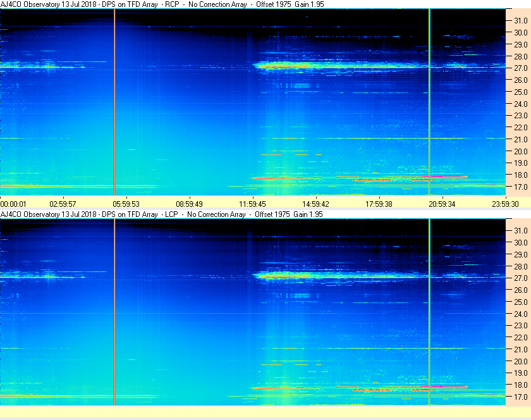
Task: Click the 02:59:57 time label
Action: click(x=63, y=204)
